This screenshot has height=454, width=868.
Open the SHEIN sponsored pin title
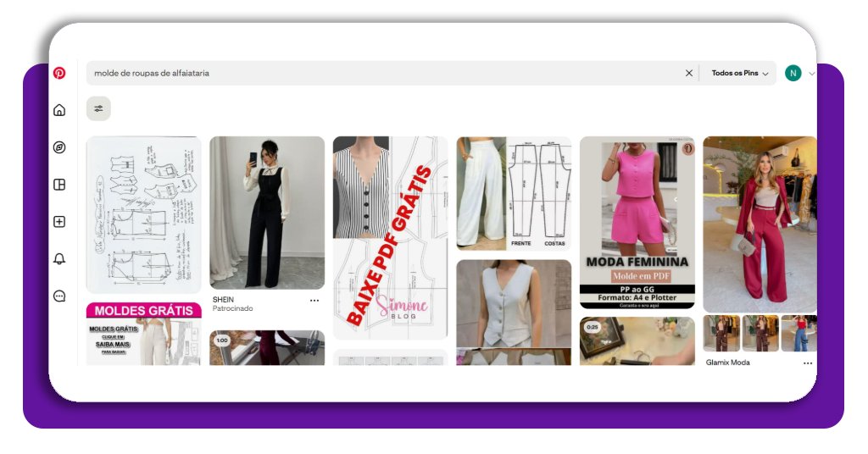pos(224,300)
